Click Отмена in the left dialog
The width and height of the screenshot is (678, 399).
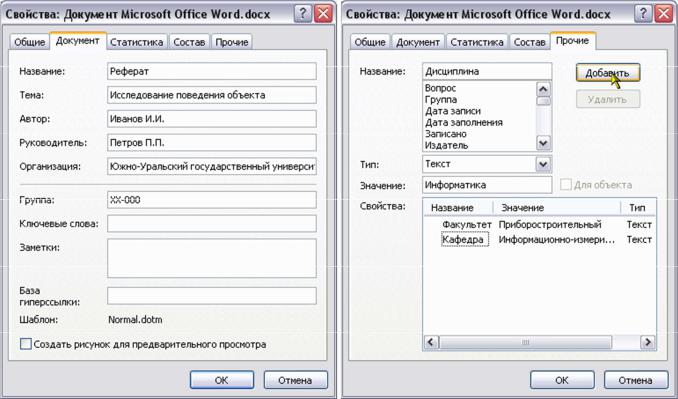coord(295,380)
